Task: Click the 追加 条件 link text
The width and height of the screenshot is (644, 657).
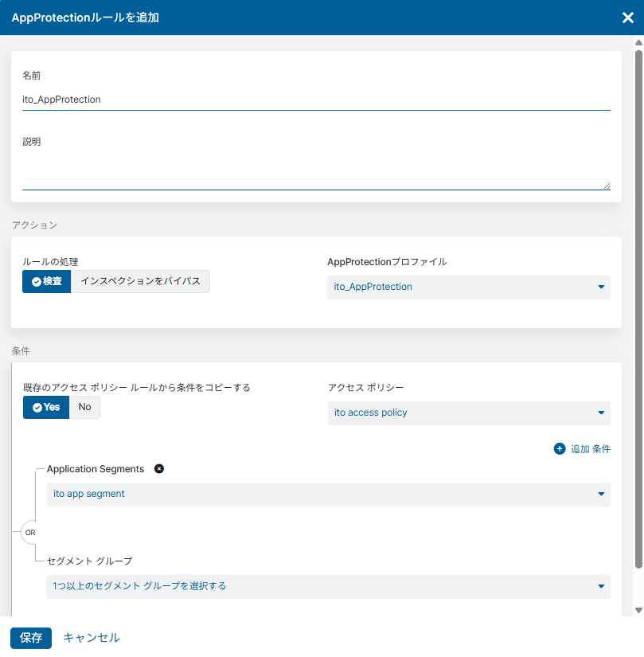Action: pos(590,449)
